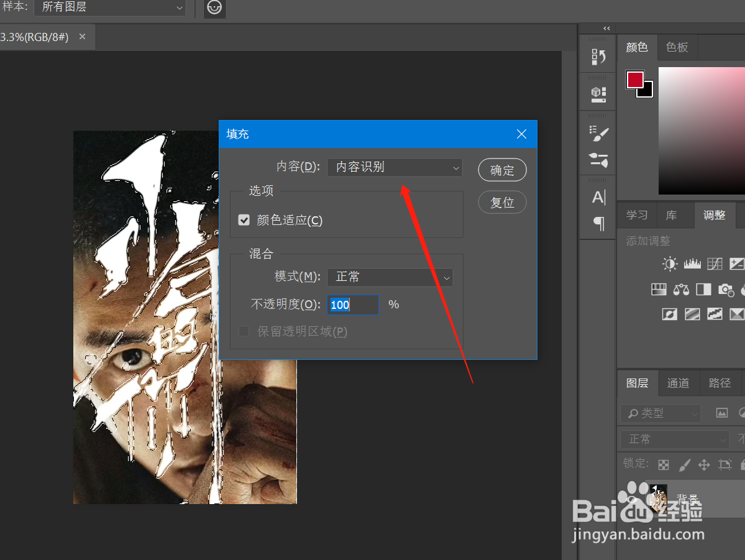
Task: Switch to the Paths tab
Action: pyautogui.click(x=720, y=383)
